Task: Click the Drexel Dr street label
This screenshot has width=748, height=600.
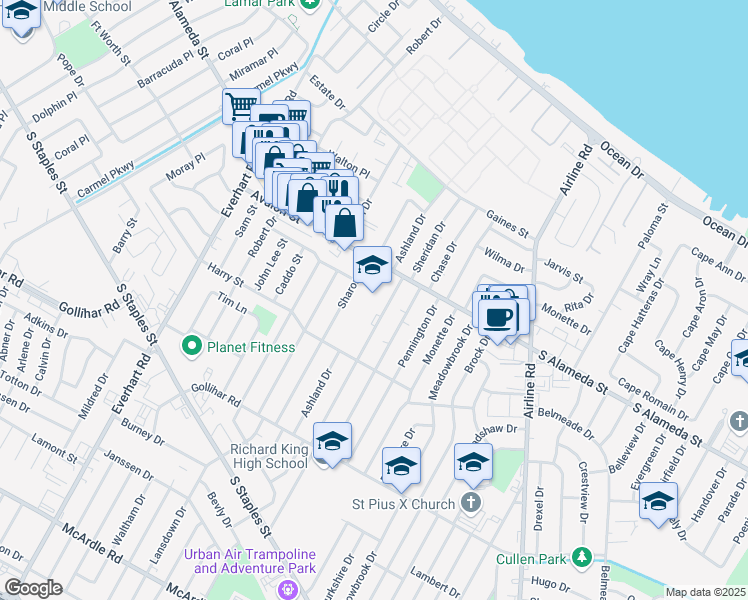Action: (539, 508)
